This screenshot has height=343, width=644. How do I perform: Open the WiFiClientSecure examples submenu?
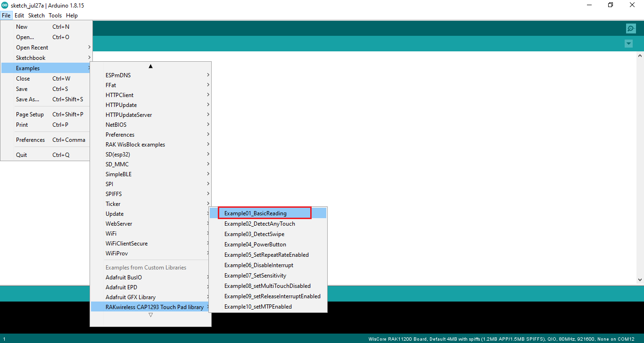click(x=150, y=244)
